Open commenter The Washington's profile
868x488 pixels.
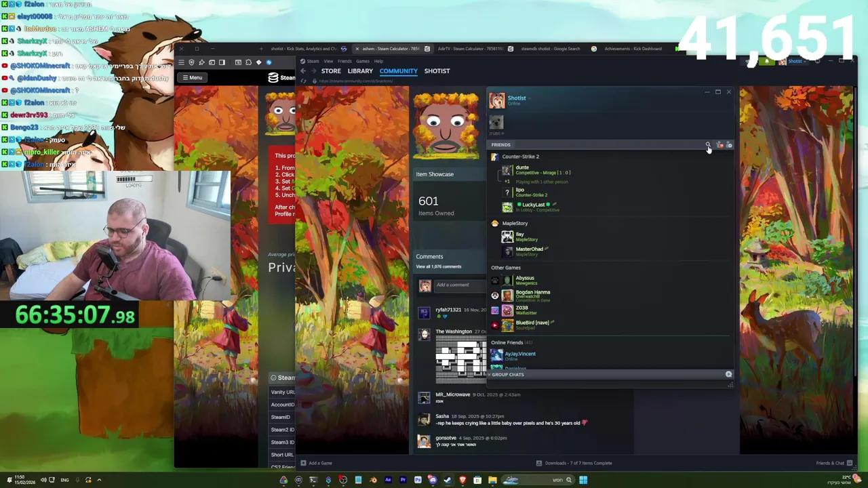pos(454,331)
